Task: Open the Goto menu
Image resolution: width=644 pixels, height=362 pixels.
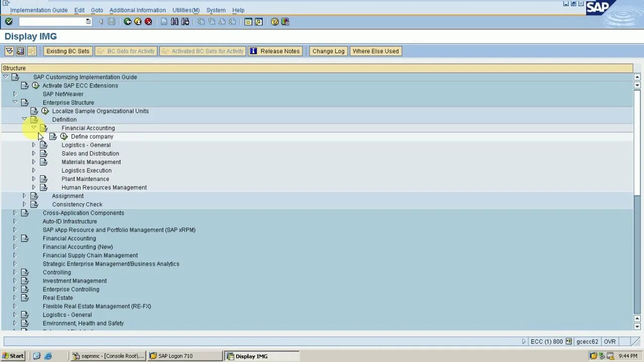Action: [x=97, y=10]
